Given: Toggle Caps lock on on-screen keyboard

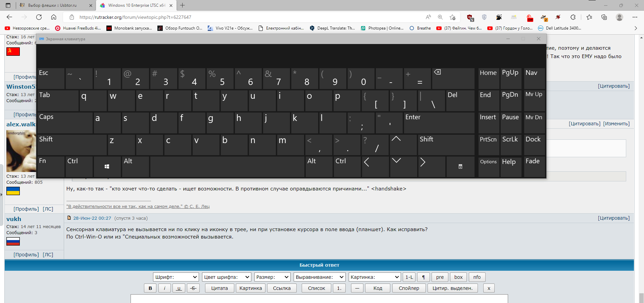Looking at the screenshot, I should click(65, 123).
